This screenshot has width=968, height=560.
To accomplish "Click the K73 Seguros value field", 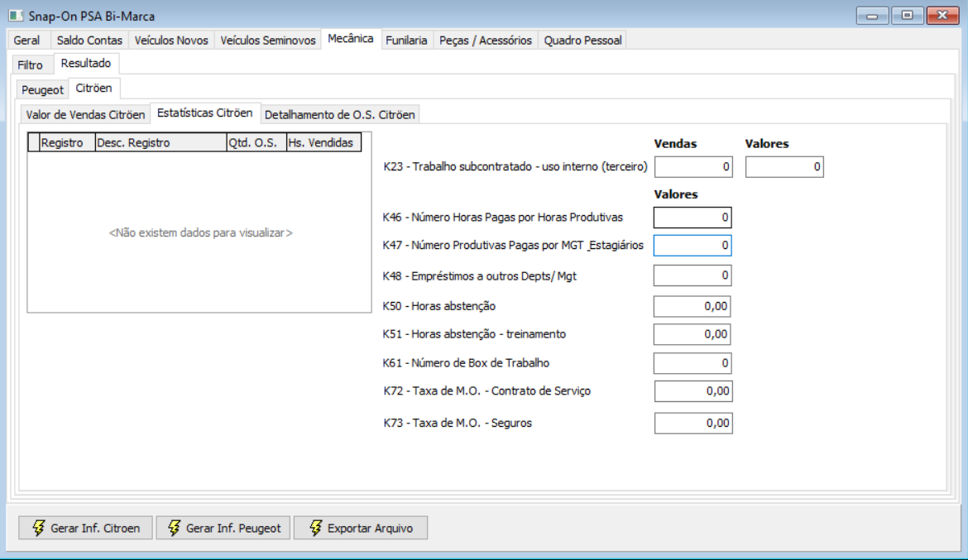I will pos(693,423).
